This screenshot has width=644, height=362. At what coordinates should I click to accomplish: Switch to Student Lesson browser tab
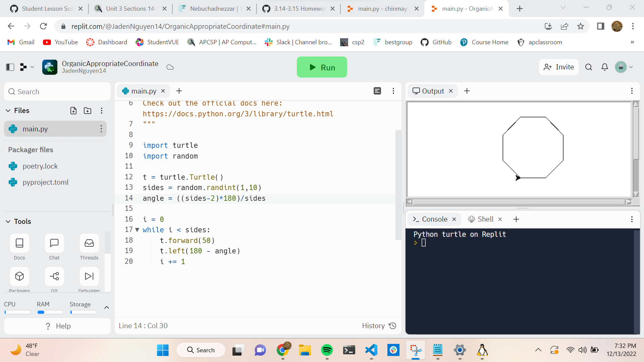pyautogui.click(x=47, y=9)
